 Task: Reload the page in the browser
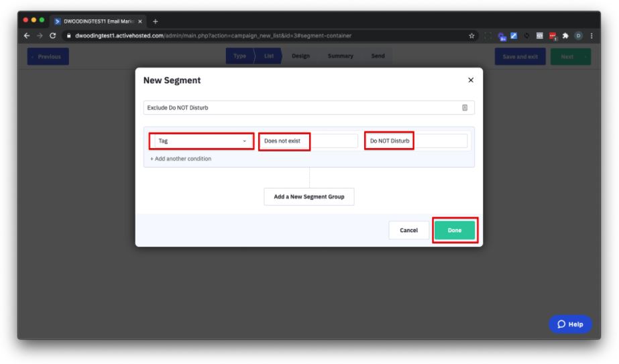point(53,36)
